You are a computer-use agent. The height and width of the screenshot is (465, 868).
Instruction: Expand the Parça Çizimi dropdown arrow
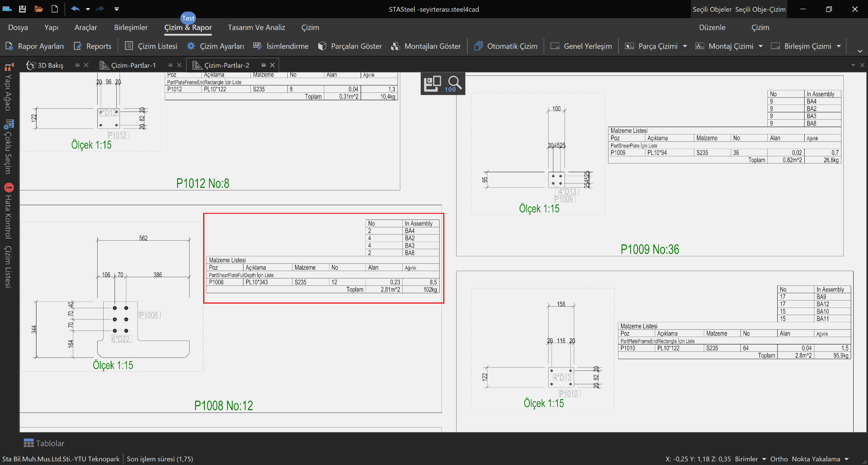pyautogui.click(x=685, y=46)
